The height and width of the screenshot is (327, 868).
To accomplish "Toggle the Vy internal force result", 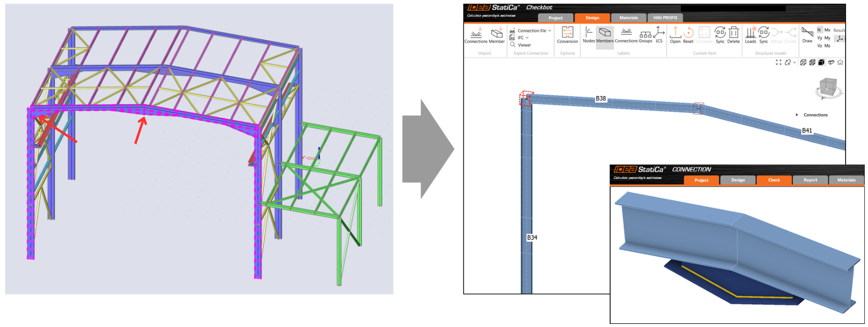I will (x=819, y=38).
